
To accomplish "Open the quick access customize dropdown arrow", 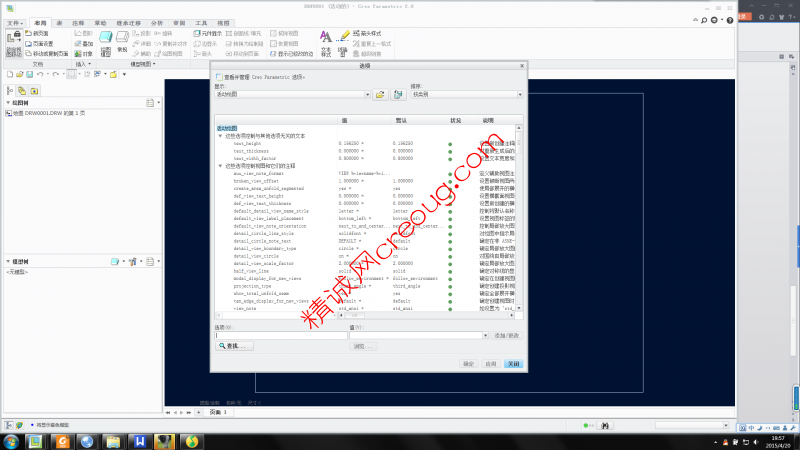I will point(124,74).
